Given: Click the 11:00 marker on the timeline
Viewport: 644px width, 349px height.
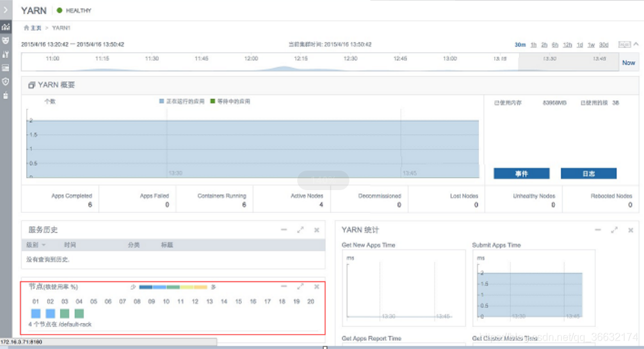Looking at the screenshot, I should [x=53, y=59].
